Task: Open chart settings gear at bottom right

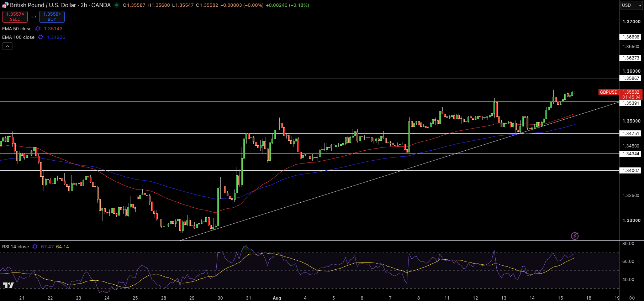Action: (x=632, y=298)
